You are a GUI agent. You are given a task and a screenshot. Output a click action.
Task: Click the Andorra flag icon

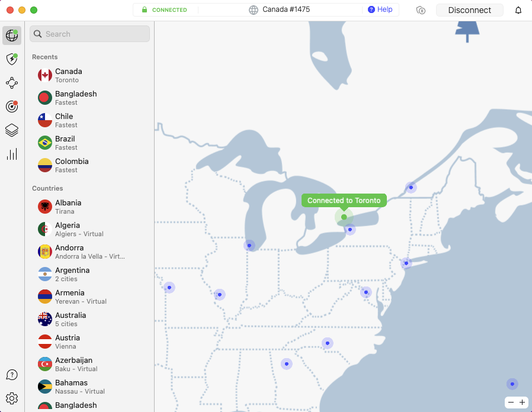45,252
